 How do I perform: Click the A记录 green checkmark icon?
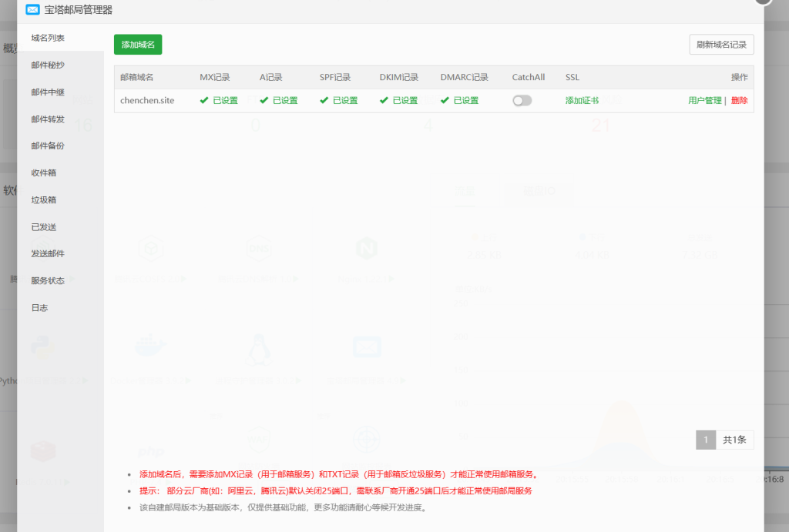coord(264,100)
